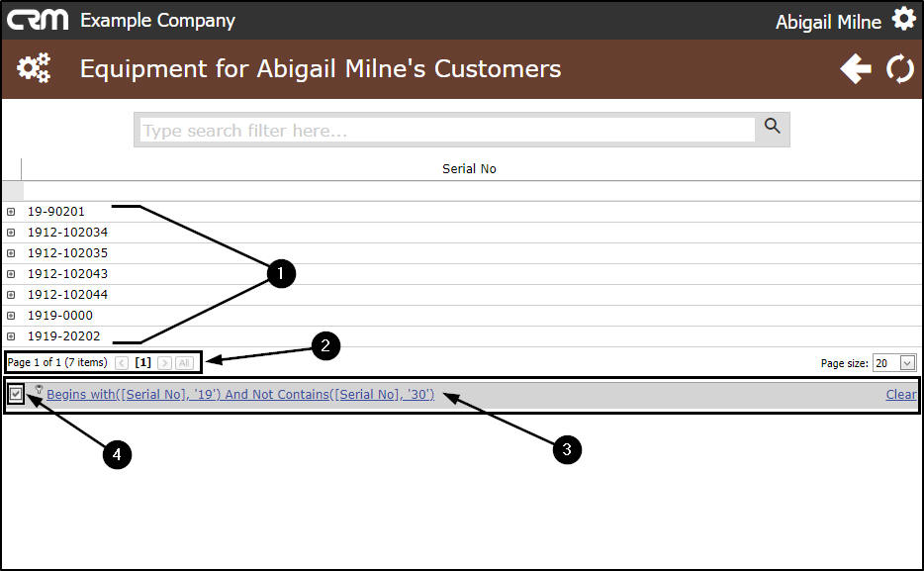The width and height of the screenshot is (924, 571).
Task: Select page 1 in the pager
Action: click(x=142, y=363)
